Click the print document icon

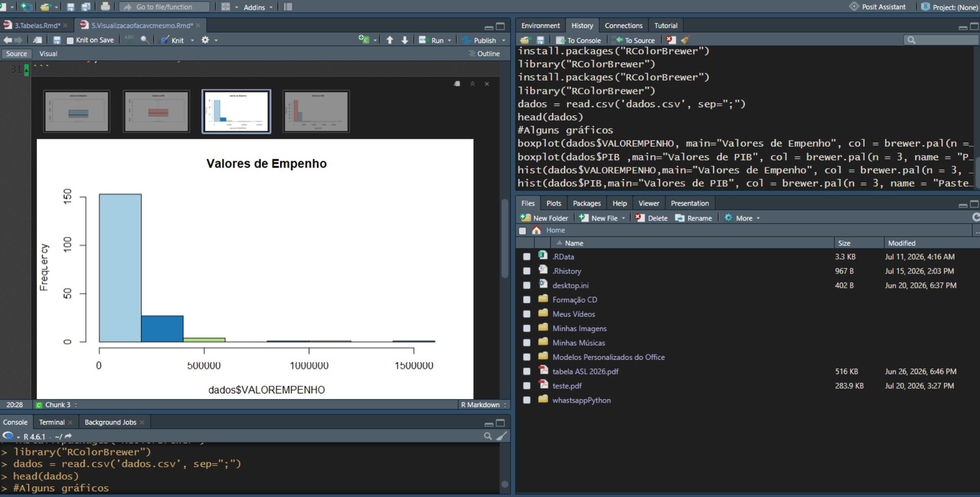[x=105, y=7]
